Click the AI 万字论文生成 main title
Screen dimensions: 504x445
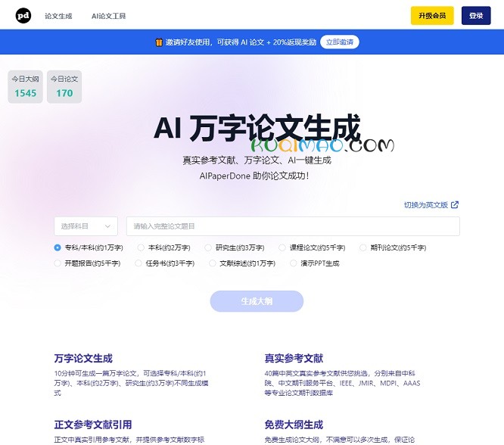(257, 129)
